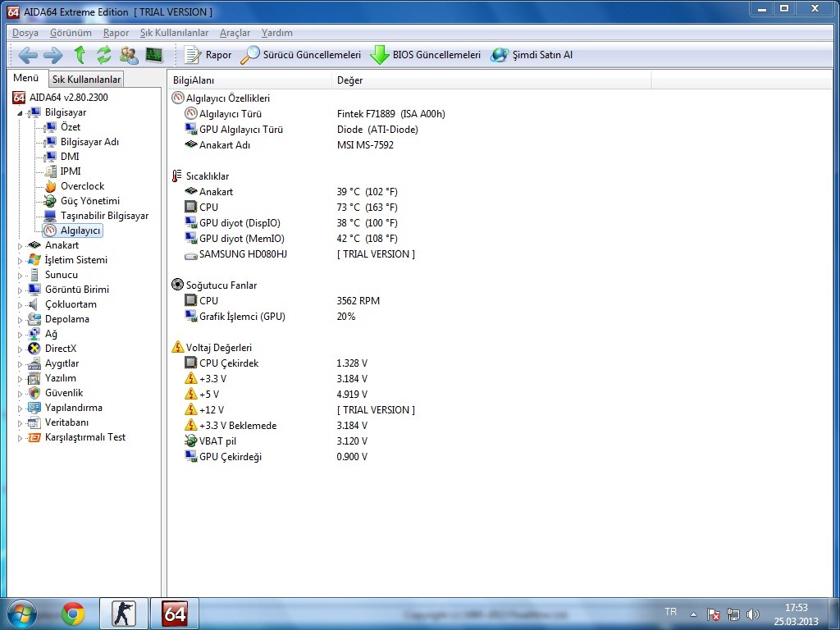The height and width of the screenshot is (630, 840).
Task: Click the Forward navigation arrow
Action: click(x=53, y=55)
